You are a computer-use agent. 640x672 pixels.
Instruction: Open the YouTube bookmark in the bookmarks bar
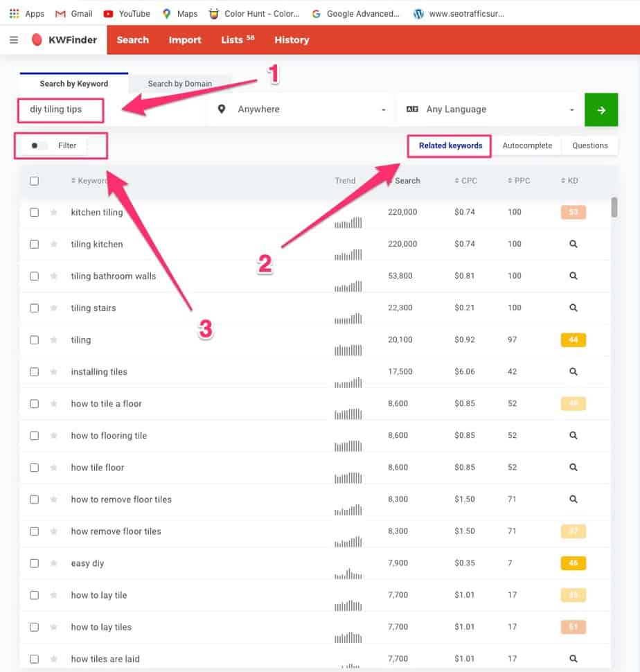126,13
